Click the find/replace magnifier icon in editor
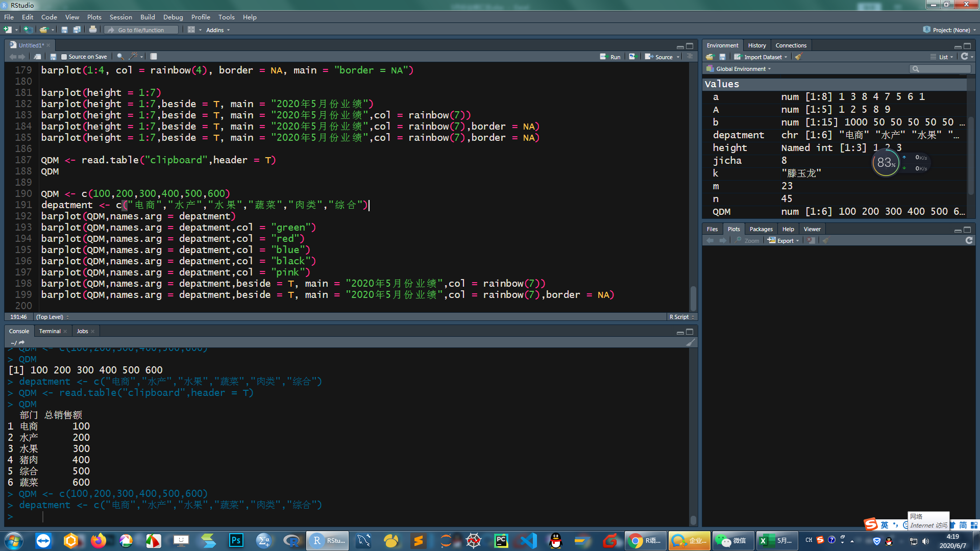This screenshot has width=980, height=551. (120, 57)
